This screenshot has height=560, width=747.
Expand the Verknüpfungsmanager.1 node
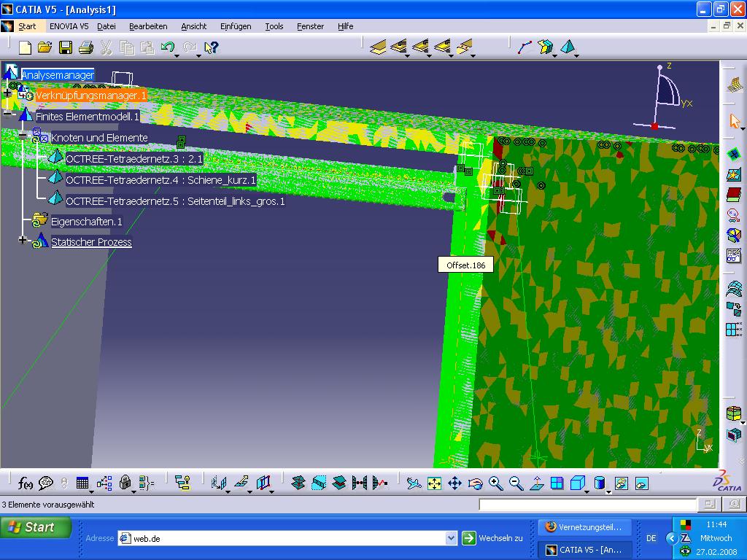[x=7, y=93]
